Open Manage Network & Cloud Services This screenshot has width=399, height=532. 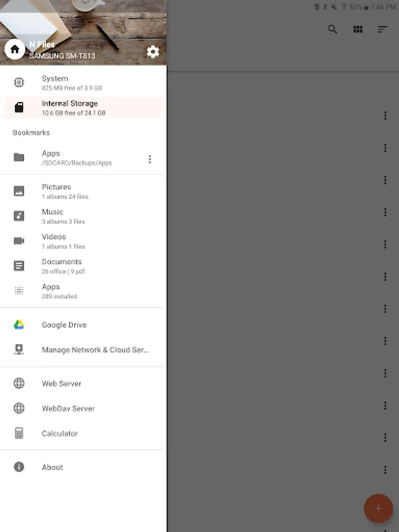[83, 349]
